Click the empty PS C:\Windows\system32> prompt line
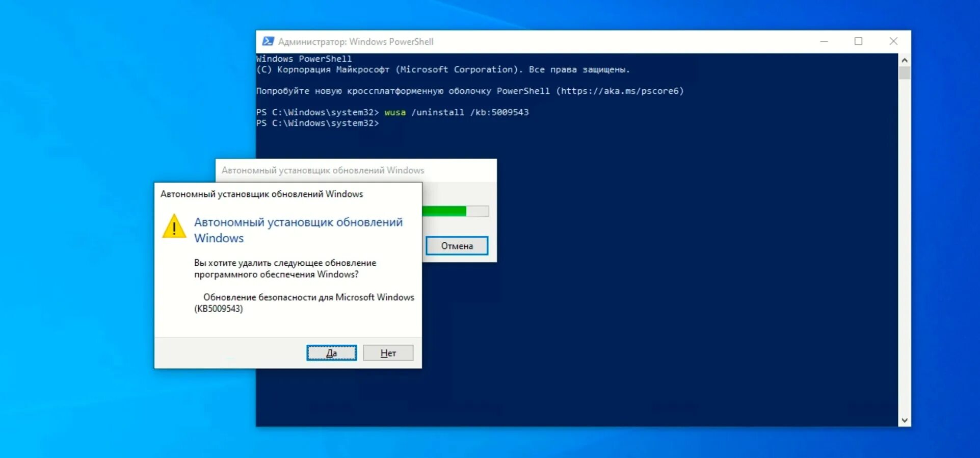The height and width of the screenshot is (458, 980). pyautogui.click(x=317, y=123)
